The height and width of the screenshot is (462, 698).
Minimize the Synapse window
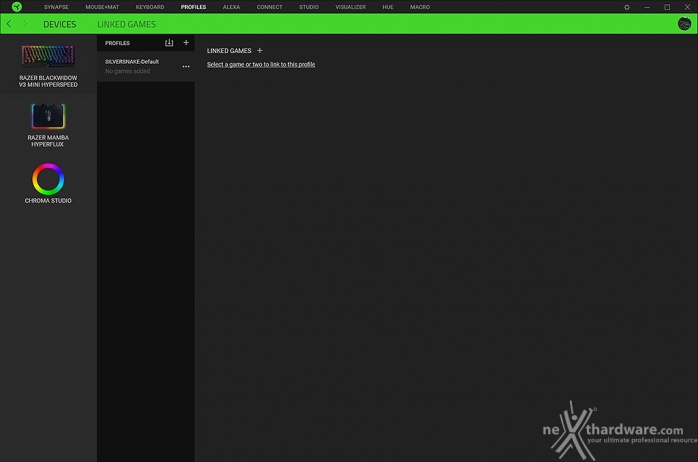click(x=647, y=7)
